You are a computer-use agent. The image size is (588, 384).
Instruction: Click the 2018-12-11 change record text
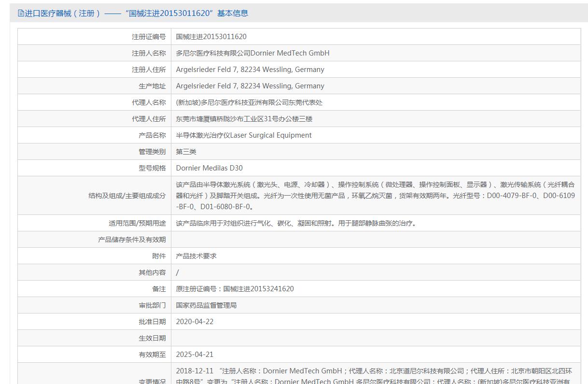click(x=374, y=376)
